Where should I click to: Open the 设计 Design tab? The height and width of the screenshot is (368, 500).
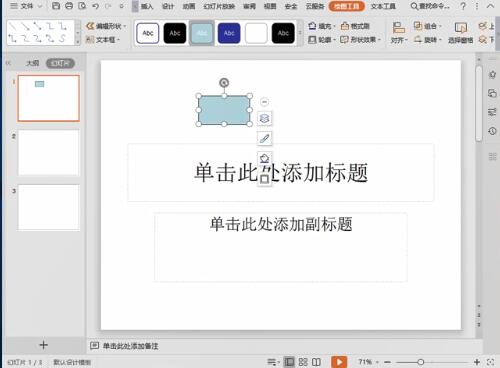click(168, 6)
